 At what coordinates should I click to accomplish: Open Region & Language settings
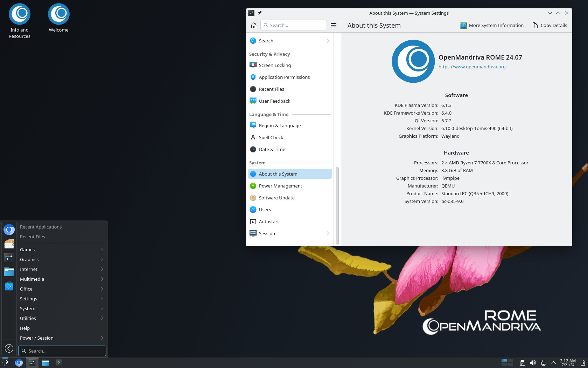290,125
